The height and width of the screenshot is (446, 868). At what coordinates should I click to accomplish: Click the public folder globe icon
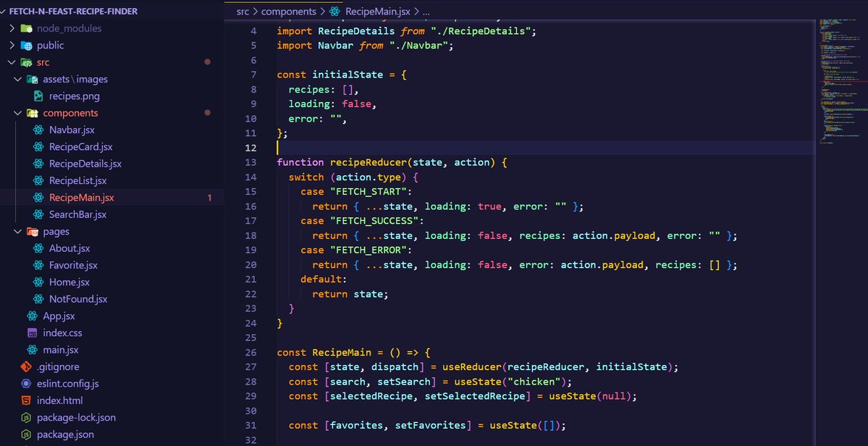(26, 46)
